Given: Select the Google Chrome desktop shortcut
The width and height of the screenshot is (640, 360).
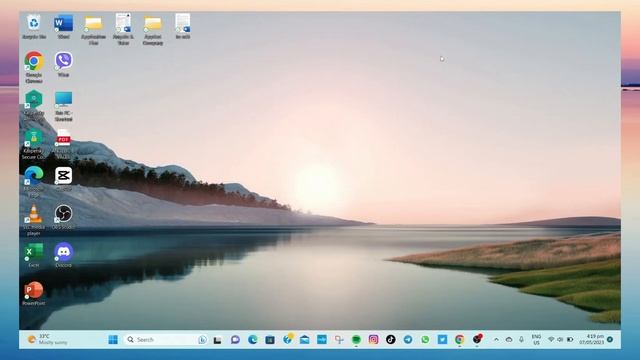Looking at the screenshot, I should (x=34, y=67).
